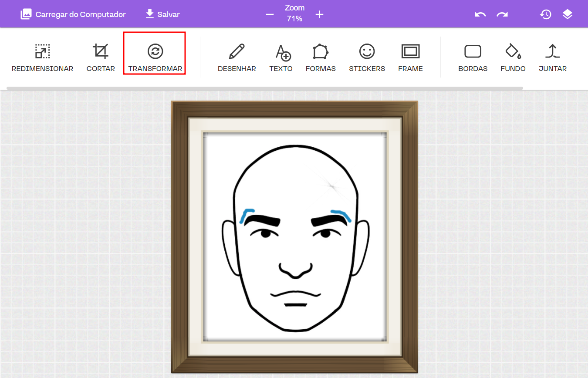Undo the last action
Image resolution: width=588 pixels, height=378 pixels.
click(x=480, y=14)
